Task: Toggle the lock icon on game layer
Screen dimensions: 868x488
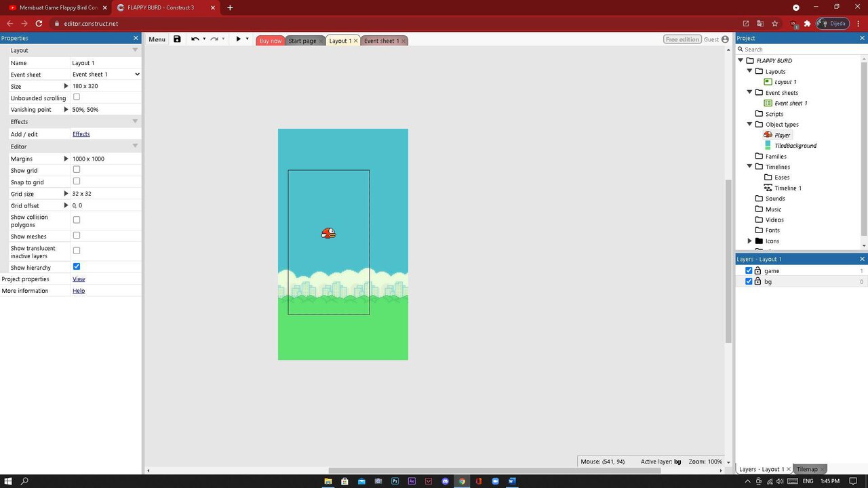Action: point(757,270)
